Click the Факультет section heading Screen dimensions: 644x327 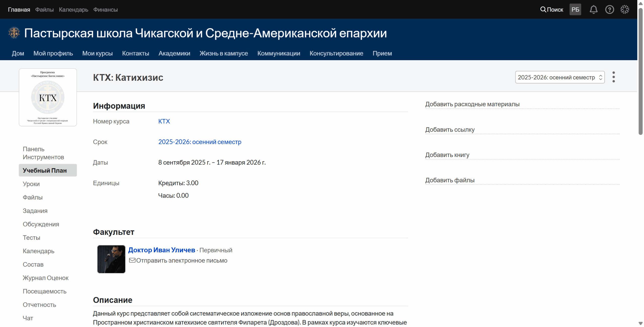(x=113, y=232)
